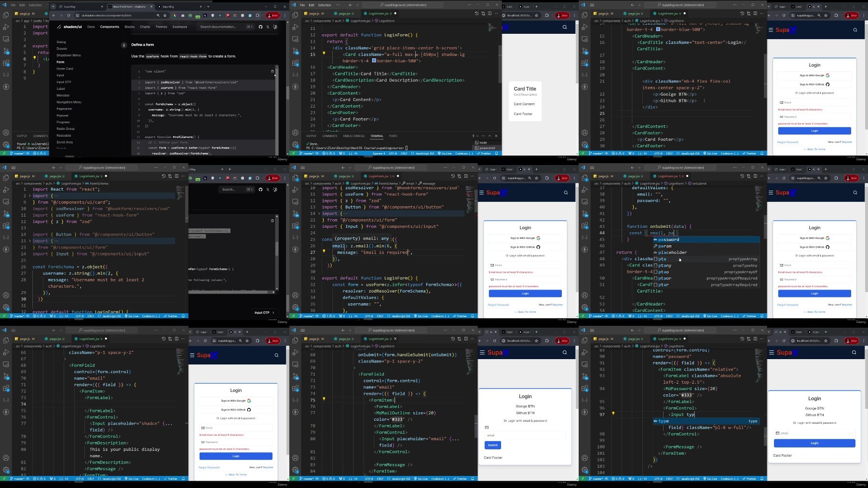Click X social icon beside Search documentation
Screen dimensions: 868x488
[268, 27]
